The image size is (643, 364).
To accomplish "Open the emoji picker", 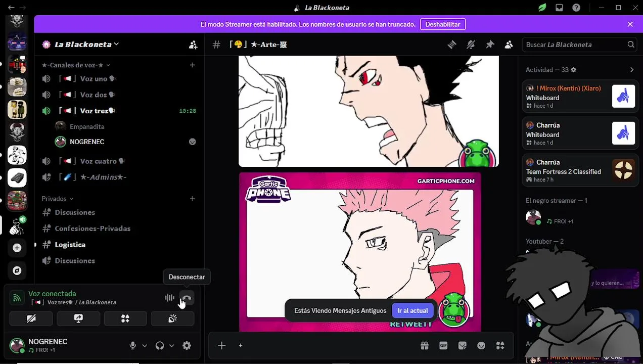I will pyautogui.click(x=481, y=346).
